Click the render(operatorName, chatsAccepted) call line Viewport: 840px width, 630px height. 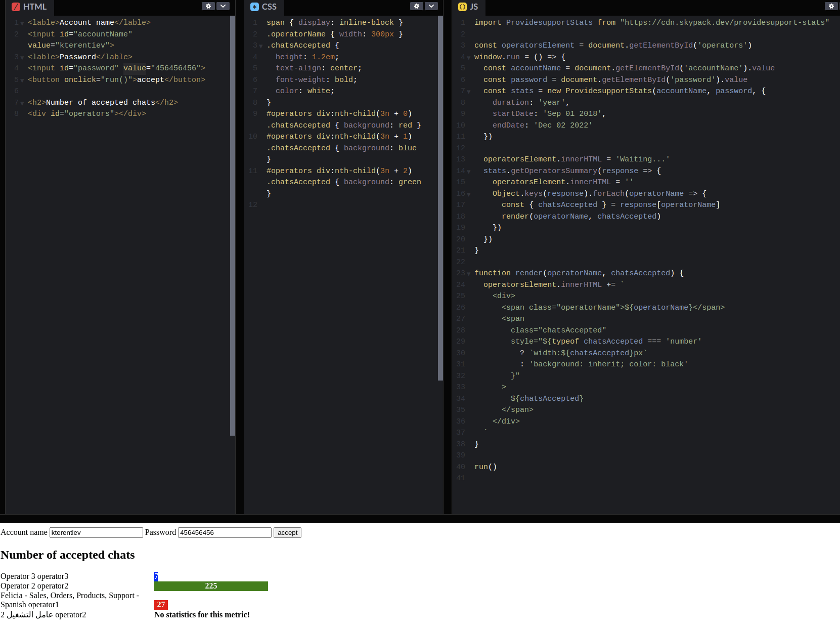[581, 216]
